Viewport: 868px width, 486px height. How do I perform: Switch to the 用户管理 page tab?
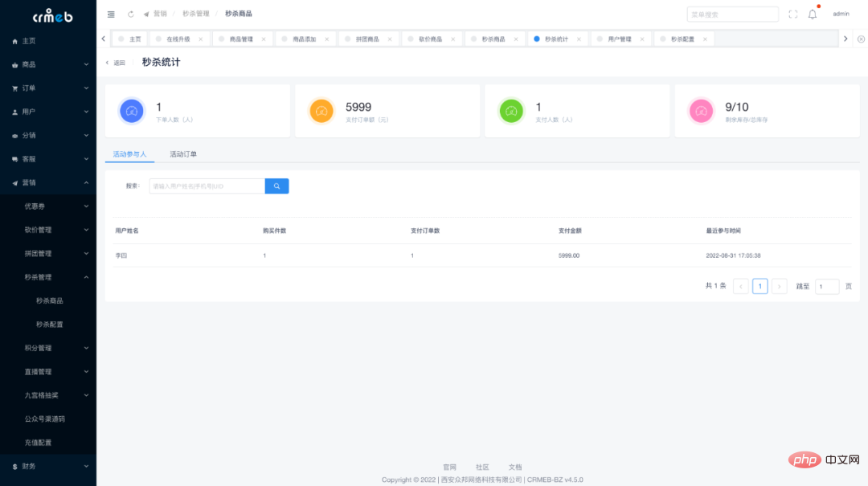[620, 39]
